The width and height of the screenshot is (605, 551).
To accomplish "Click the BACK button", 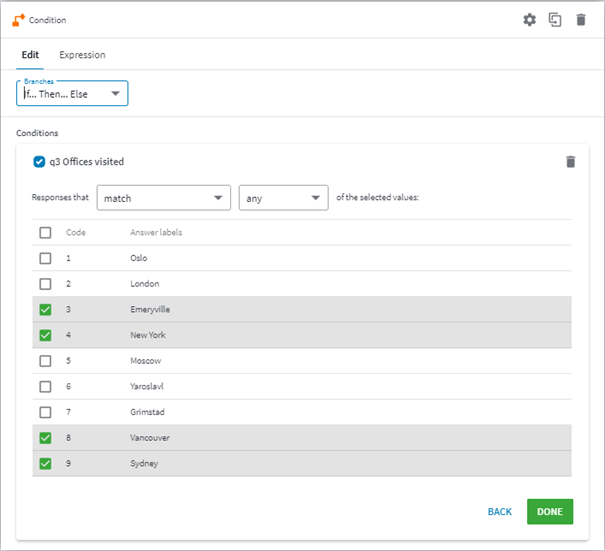I will click(500, 512).
